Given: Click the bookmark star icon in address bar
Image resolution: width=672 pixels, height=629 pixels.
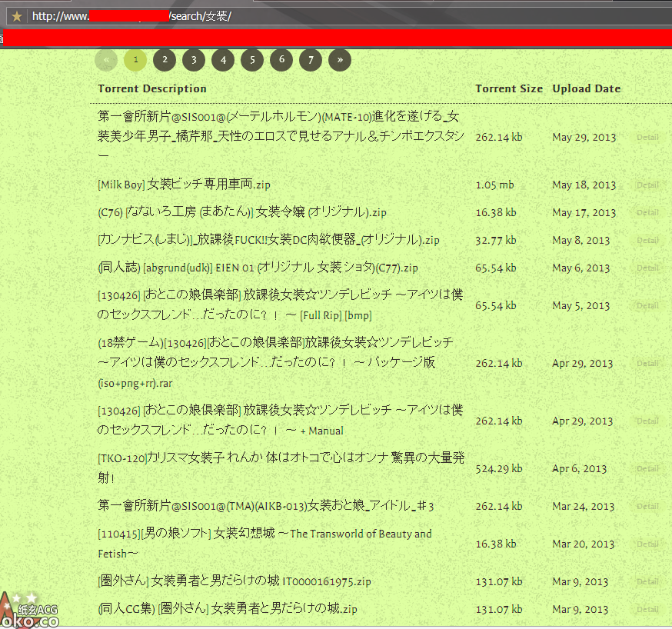Looking at the screenshot, I should pyautogui.click(x=17, y=16).
